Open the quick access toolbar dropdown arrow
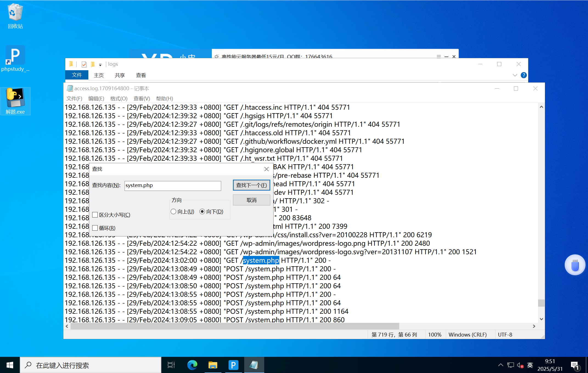The image size is (588, 373). (x=100, y=65)
